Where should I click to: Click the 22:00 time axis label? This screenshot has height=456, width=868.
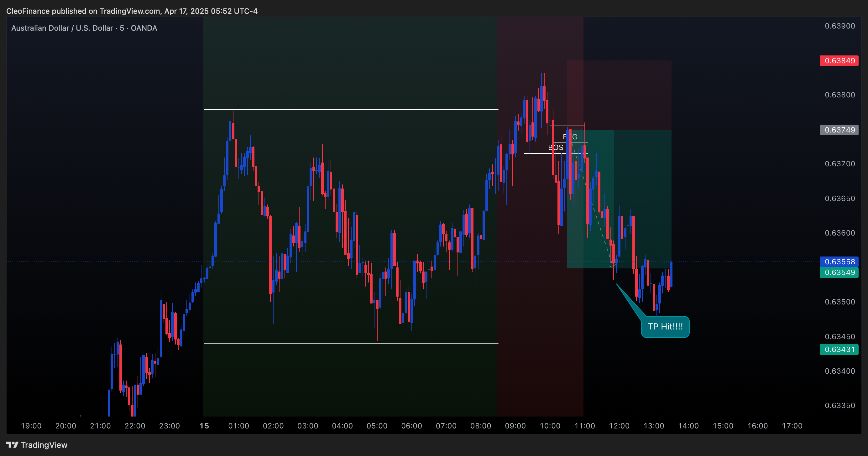tap(135, 426)
